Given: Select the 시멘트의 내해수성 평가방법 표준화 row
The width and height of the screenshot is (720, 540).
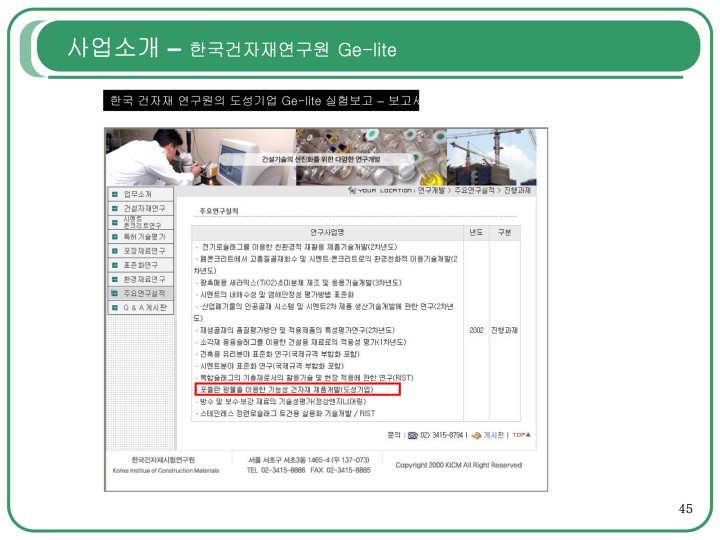Looking at the screenshot, I should [x=275, y=294].
